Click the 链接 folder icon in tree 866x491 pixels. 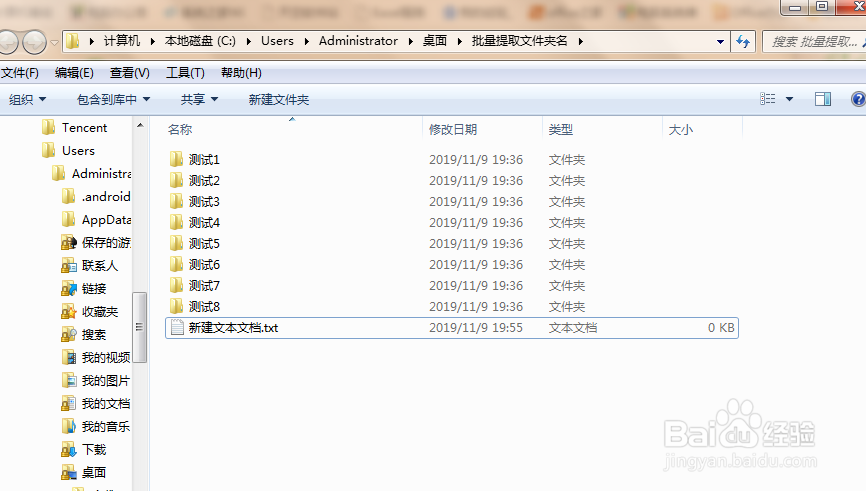click(x=68, y=289)
